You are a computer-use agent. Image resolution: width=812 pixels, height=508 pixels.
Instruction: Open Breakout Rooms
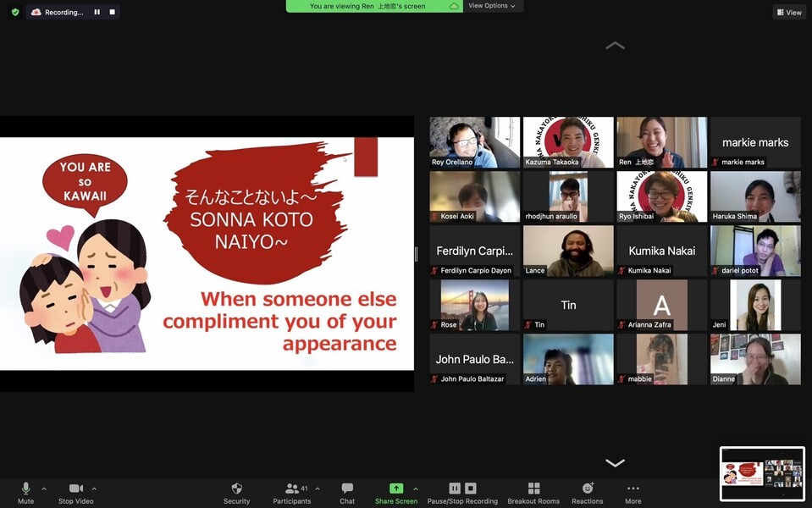pos(533,489)
